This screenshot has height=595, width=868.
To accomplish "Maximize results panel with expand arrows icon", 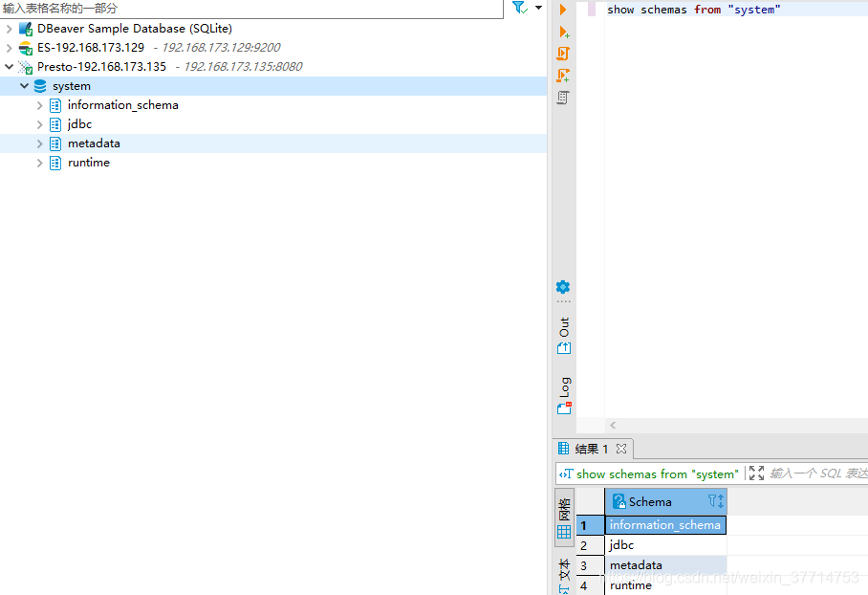I will (x=756, y=474).
